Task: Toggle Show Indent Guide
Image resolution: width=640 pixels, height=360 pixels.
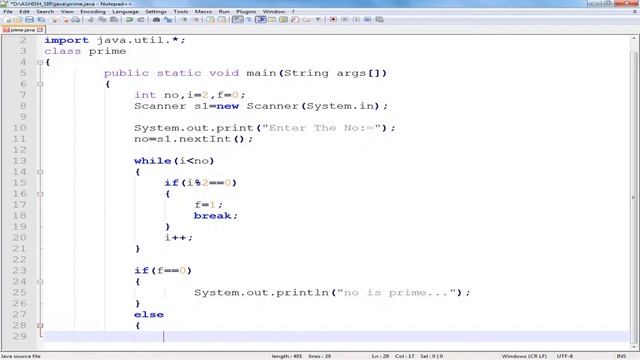Action: [x=261, y=20]
